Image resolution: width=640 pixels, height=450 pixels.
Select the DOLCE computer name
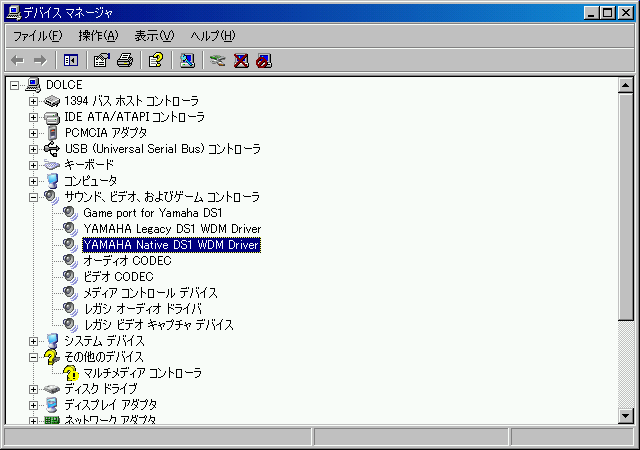(x=64, y=85)
